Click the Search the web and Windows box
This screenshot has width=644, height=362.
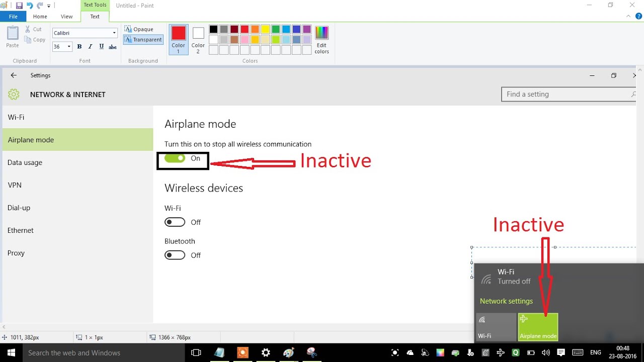pos(103,352)
